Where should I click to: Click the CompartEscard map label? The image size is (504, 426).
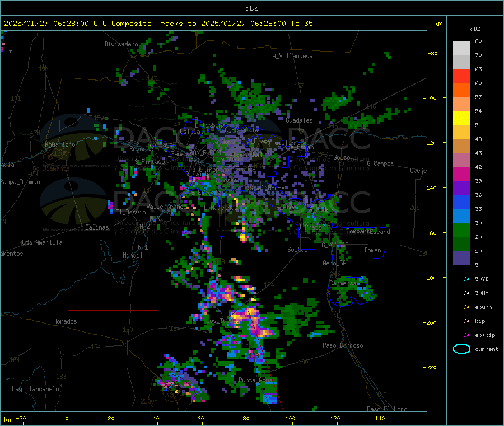[368, 232]
